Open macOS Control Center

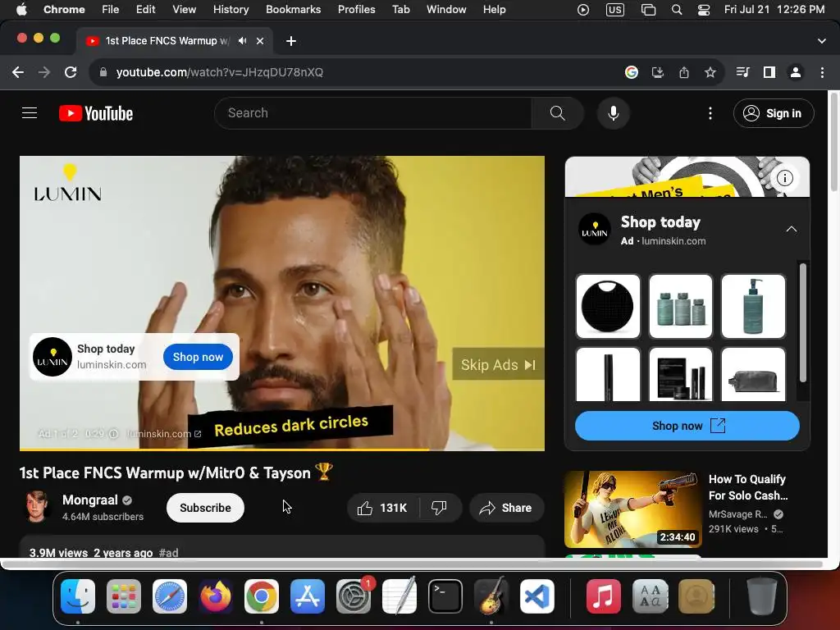coord(703,10)
